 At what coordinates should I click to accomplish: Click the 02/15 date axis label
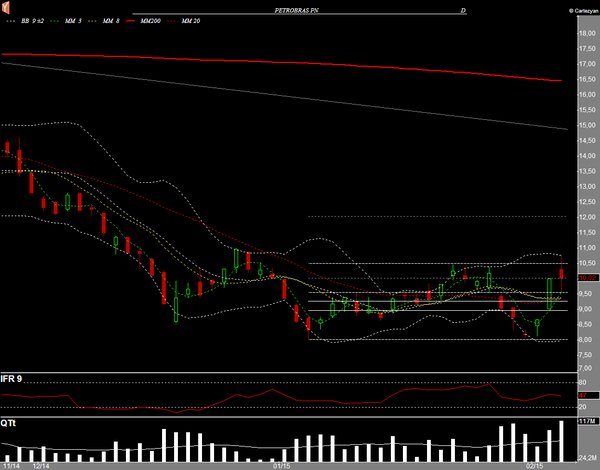[535, 465]
